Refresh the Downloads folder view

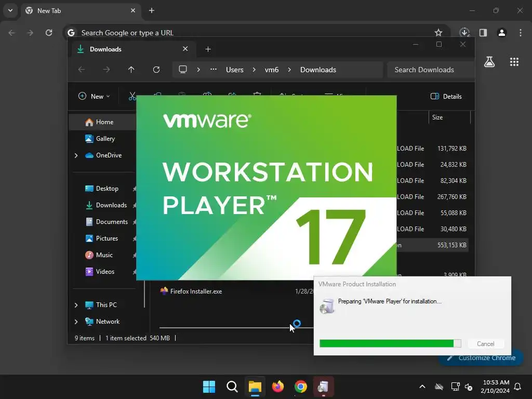click(x=156, y=70)
